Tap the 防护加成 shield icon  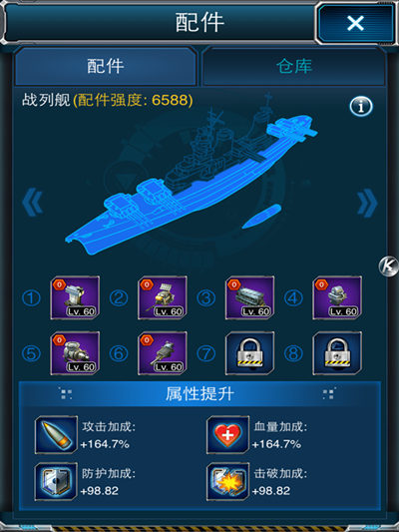[x=56, y=481]
